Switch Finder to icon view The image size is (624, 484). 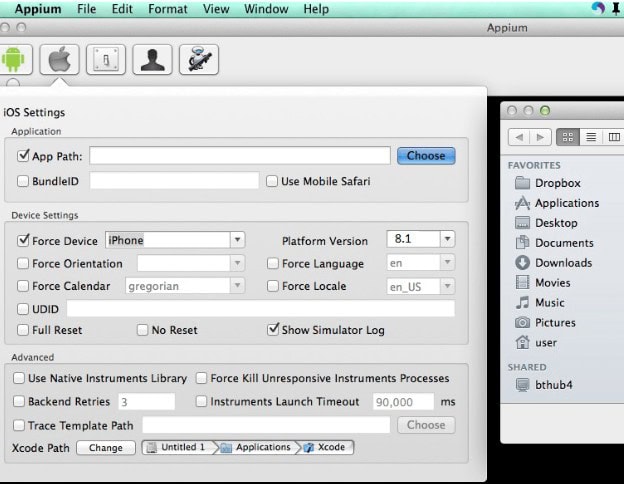(x=568, y=137)
